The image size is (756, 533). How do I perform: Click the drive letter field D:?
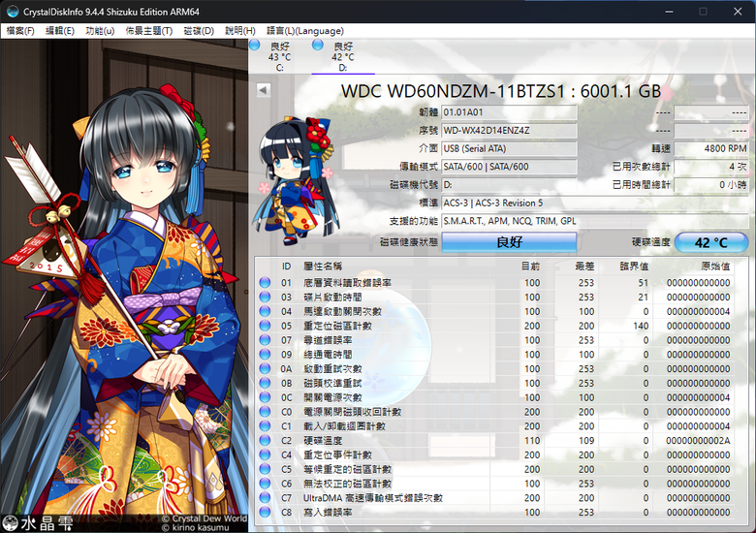509,184
